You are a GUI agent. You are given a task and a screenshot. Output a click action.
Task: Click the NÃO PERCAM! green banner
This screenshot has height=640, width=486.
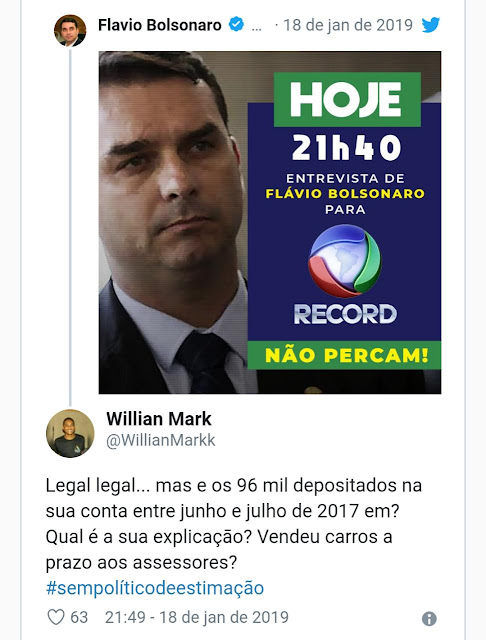(344, 355)
